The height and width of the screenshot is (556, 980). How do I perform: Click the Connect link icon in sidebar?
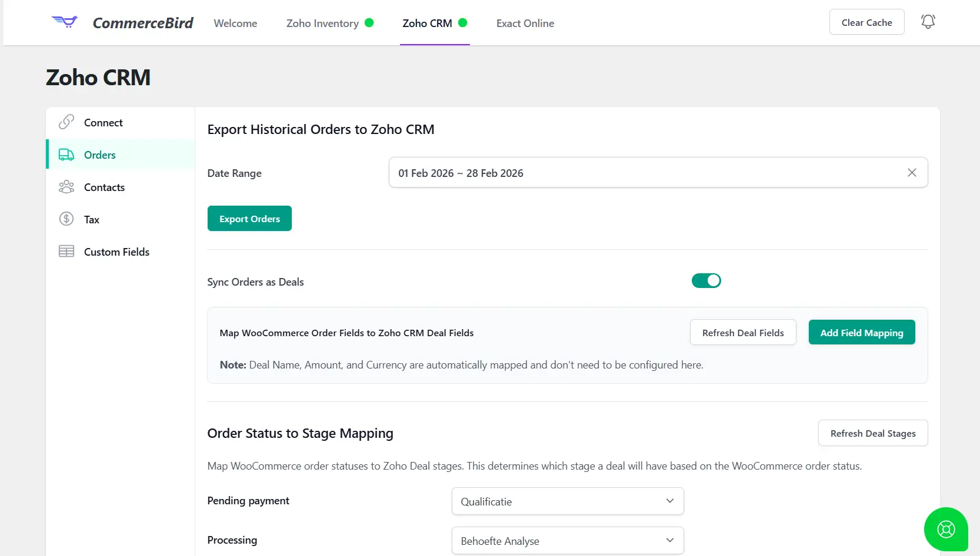(66, 122)
